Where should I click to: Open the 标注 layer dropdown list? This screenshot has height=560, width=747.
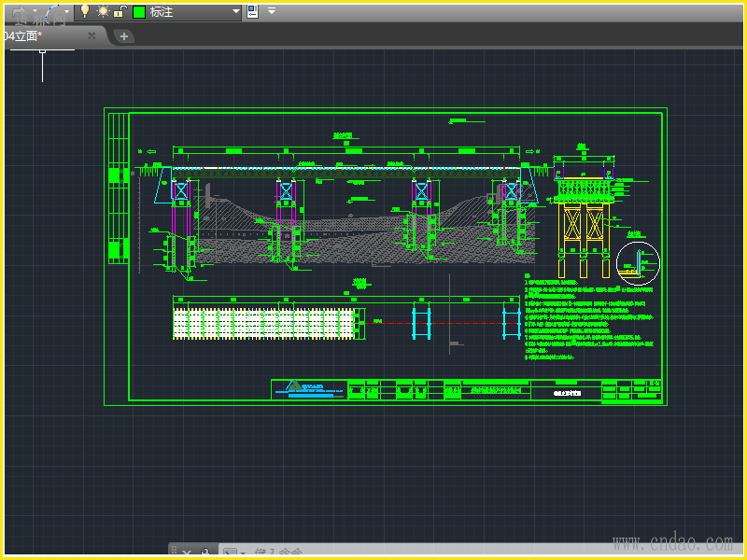click(235, 12)
